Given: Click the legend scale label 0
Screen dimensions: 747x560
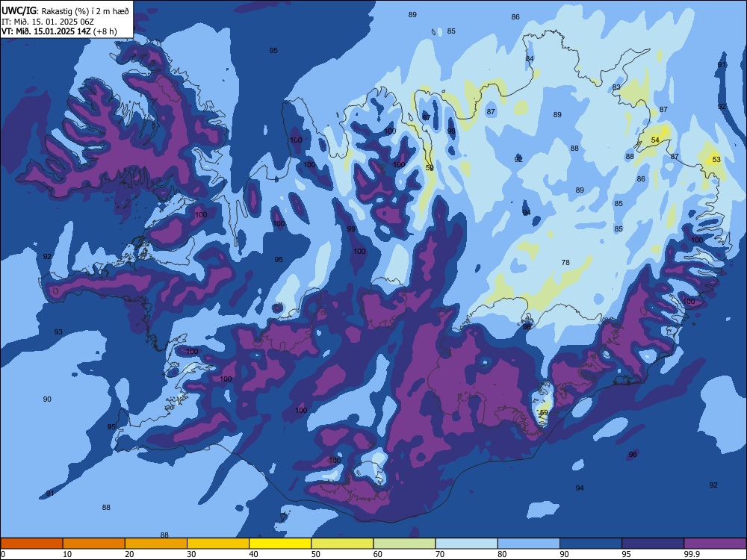Looking at the screenshot, I should 3,554.
